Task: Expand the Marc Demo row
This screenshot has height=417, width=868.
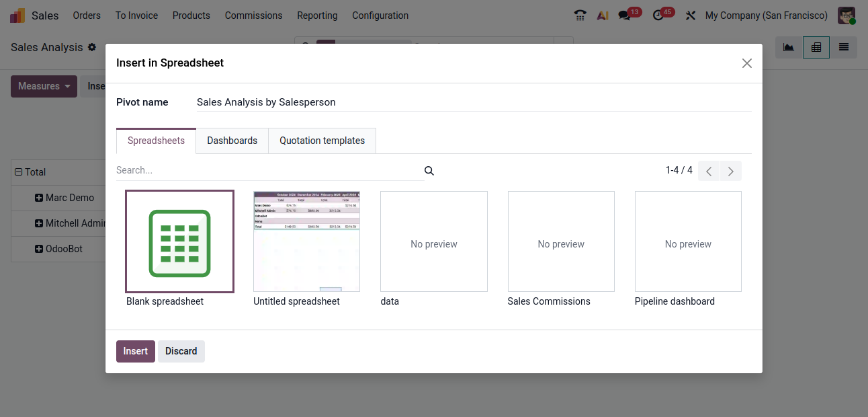Action: (39, 198)
